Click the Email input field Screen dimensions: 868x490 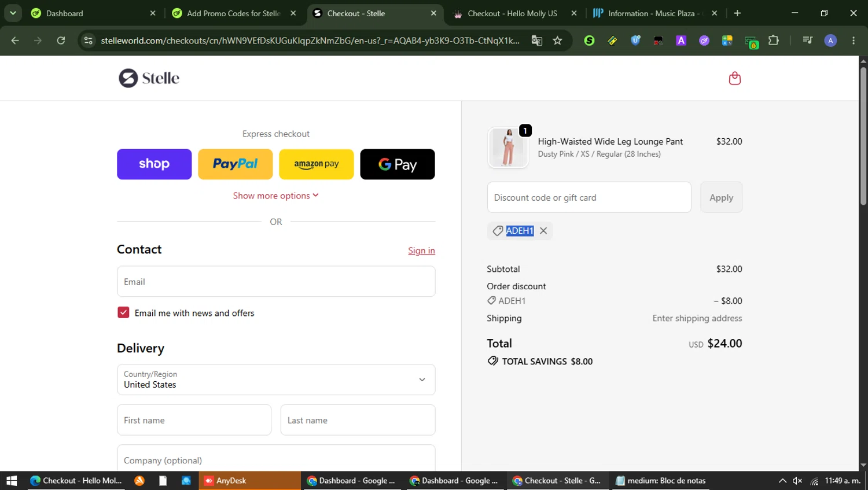[x=276, y=282]
